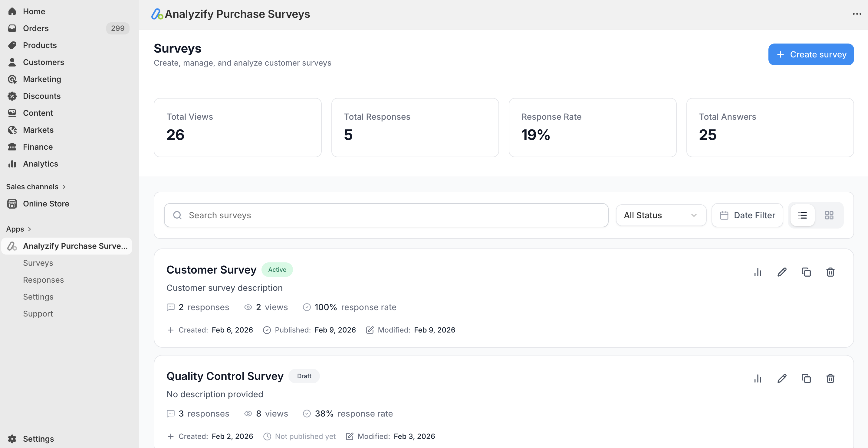868x448 pixels.
Task: Delete the Quality Control Survey
Action: (830, 378)
